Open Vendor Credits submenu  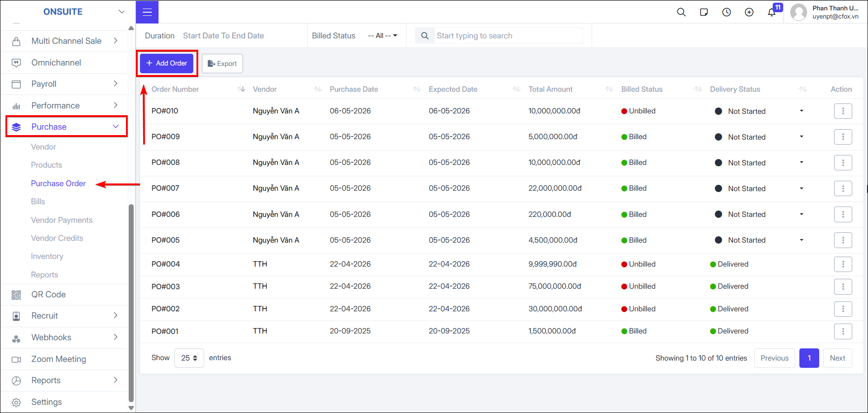[x=57, y=238]
